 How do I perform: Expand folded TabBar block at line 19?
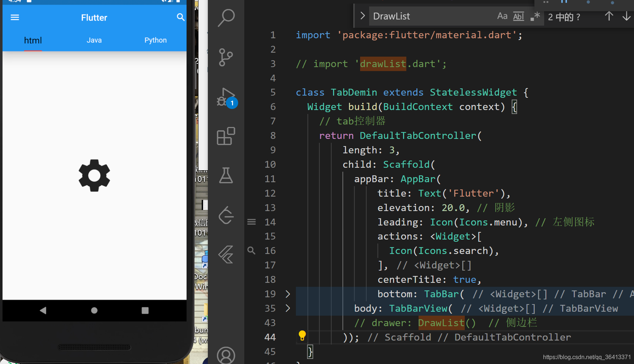click(288, 294)
